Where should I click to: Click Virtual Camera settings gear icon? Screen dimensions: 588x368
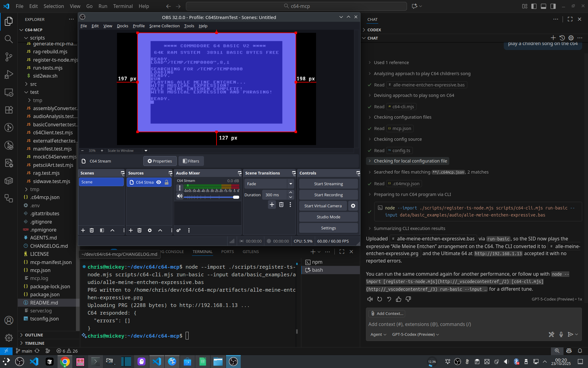click(353, 206)
